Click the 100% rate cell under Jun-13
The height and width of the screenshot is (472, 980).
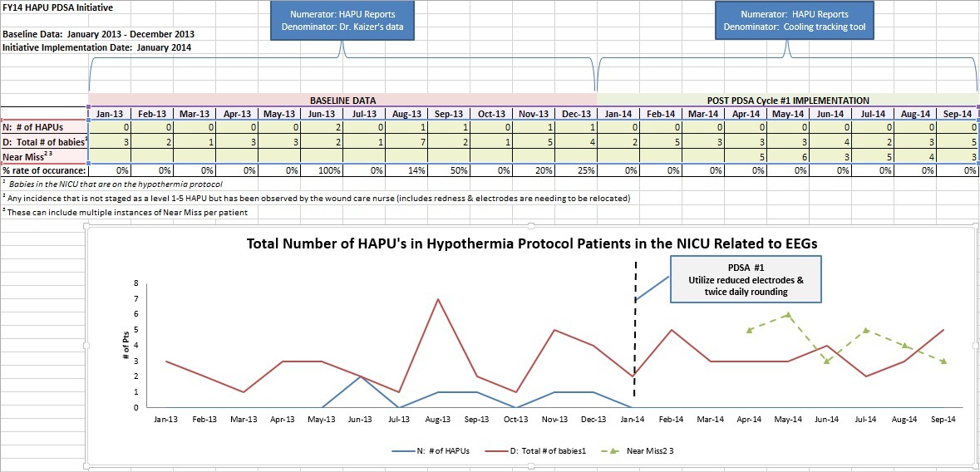(x=321, y=169)
